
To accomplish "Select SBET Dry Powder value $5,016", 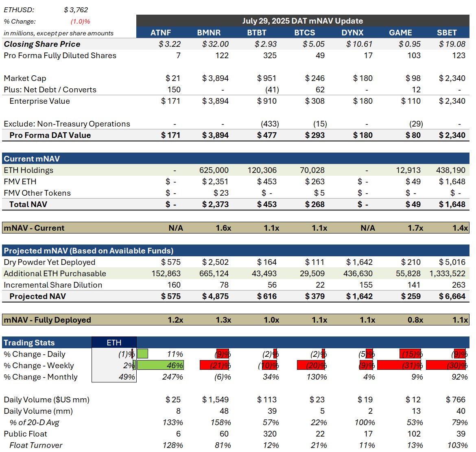I will tap(452, 262).
